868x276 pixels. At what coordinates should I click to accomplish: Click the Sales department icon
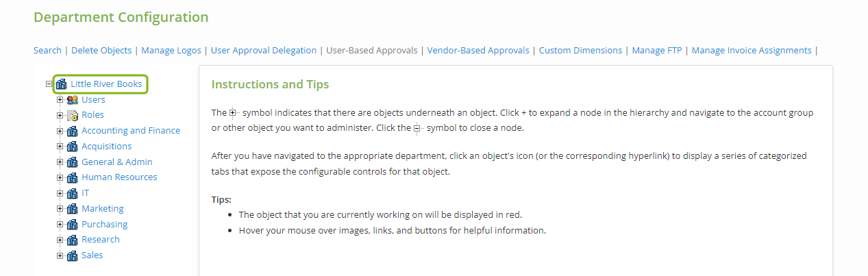72,255
